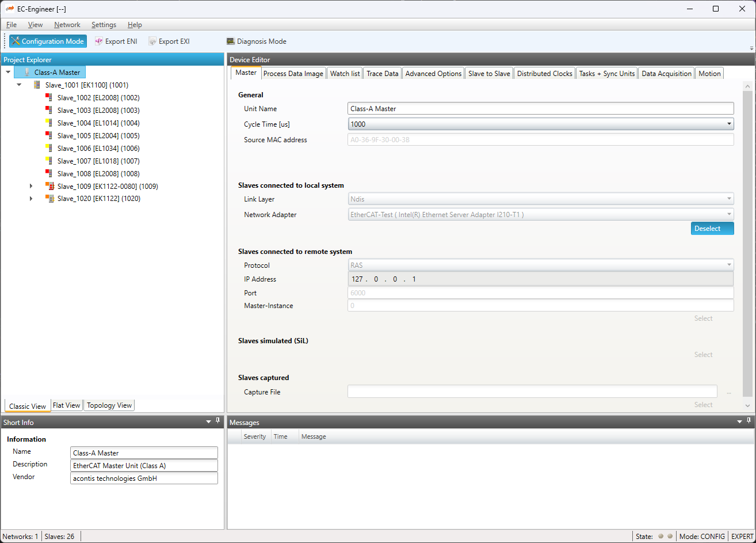Select the Class-A Master device icon
This screenshot has height=543, width=756.
point(27,73)
